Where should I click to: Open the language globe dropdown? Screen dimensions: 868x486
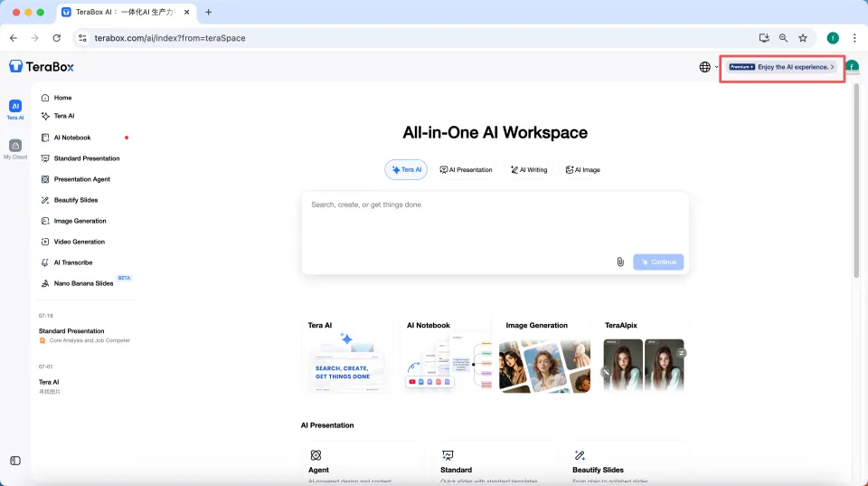708,67
